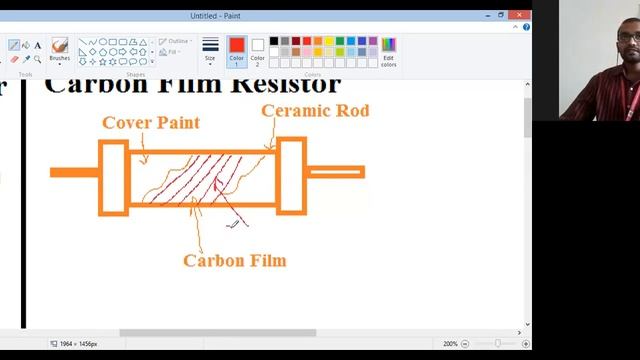Choose the Right triangle shape
Image resolution: width=640 pixels, height=360 pixels.
83,52
